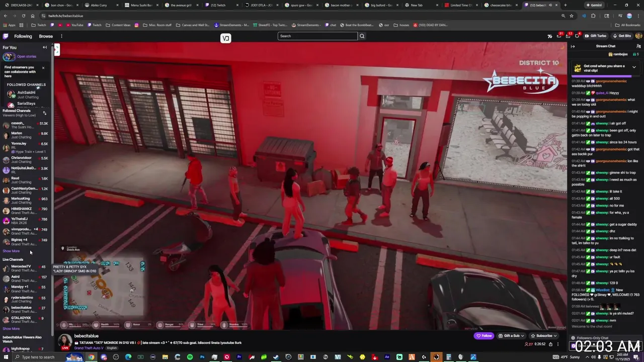Share the stream via share icon
This screenshot has height=362, width=644.
(550, 344)
